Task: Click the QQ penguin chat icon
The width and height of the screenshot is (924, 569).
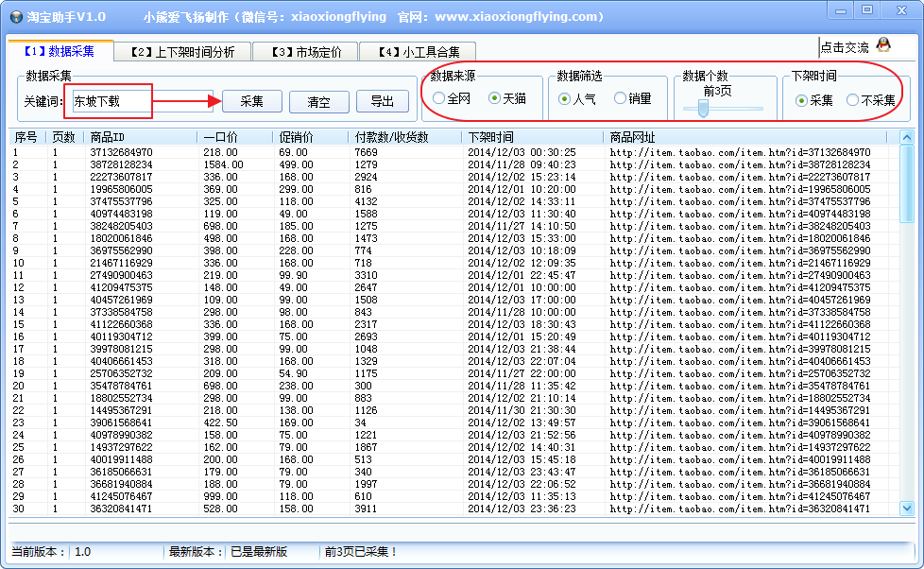Action: (883, 45)
